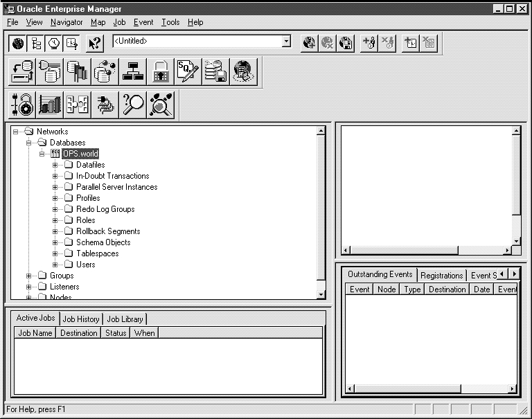This screenshot has width=532, height=419.
Task: Click the Node column header in events
Action: [x=387, y=289]
